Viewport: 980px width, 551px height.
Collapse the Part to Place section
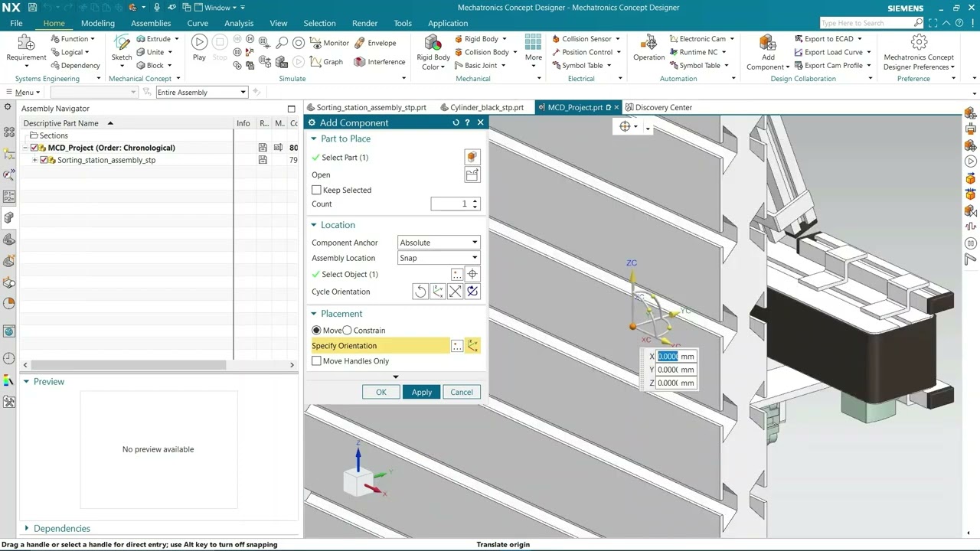(x=314, y=139)
